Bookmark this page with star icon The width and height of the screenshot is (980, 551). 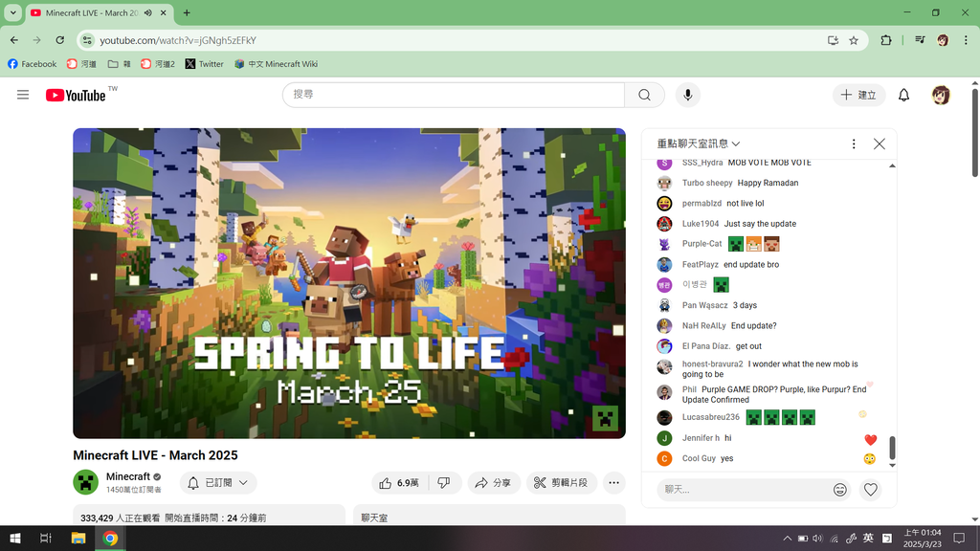(x=854, y=40)
